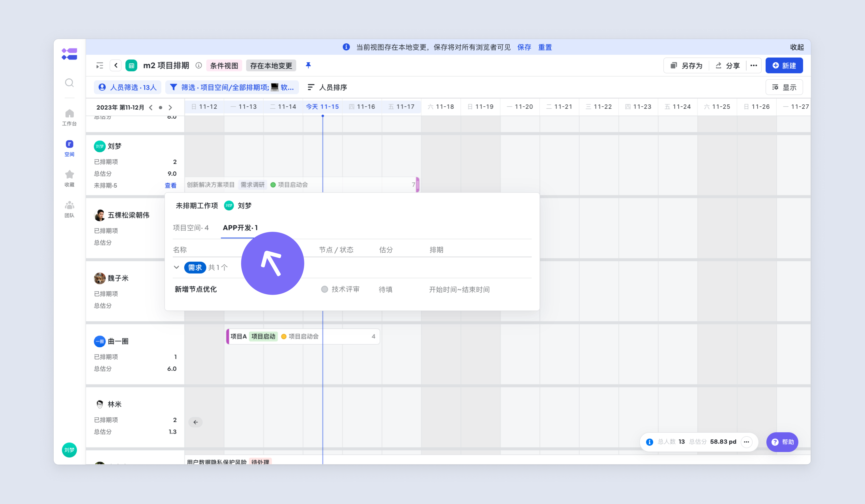Viewport: 865px width, 504px height.
Task: Click 刘梦 name in person list
Action: pyautogui.click(x=115, y=146)
